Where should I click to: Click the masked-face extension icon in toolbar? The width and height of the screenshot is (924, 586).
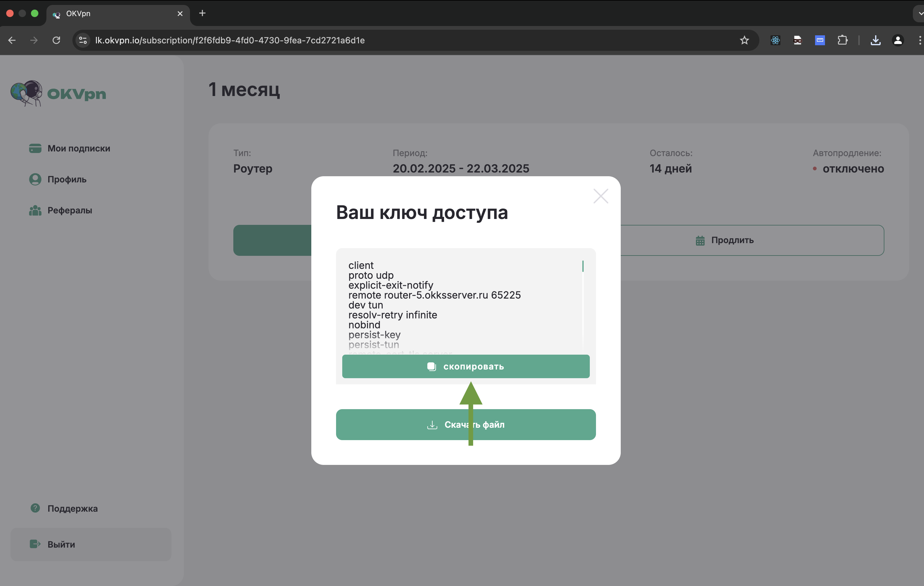click(x=797, y=40)
